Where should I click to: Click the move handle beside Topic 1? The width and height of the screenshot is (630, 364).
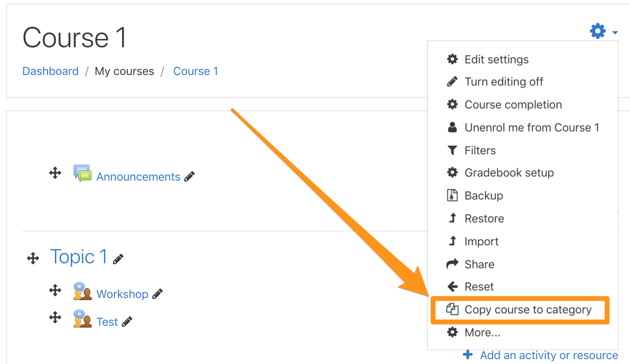[x=33, y=258]
